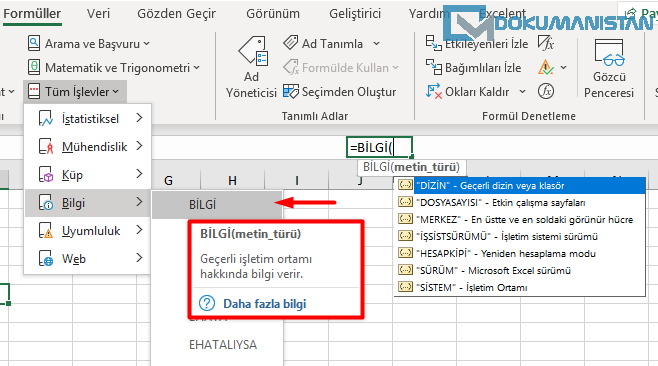The height and width of the screenshot is (366, 658).
Task: Open the Tüm İşlevler dropdown
Action: [75, 92]
